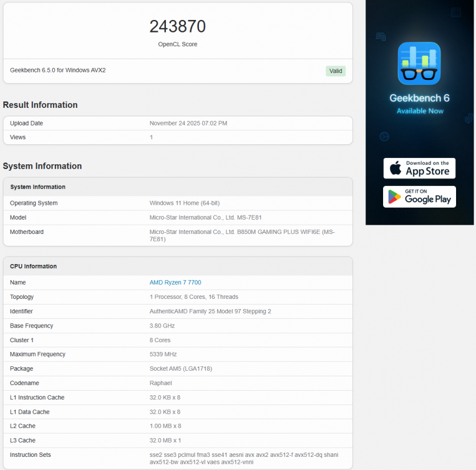The image size is (476, 470).
Task: Click the Geekbench 6 title in the ad
Action: tap(419, 98)
